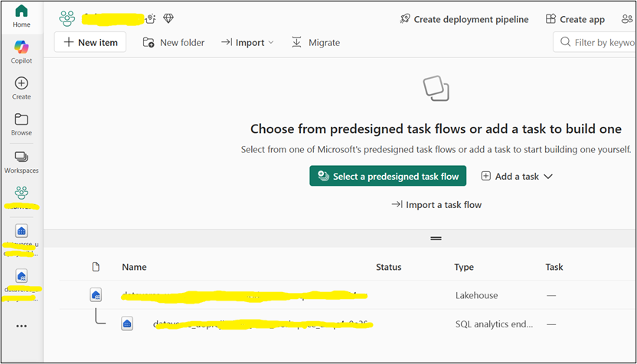Click the New item button
Screen dimensions: 637x364
90,43
